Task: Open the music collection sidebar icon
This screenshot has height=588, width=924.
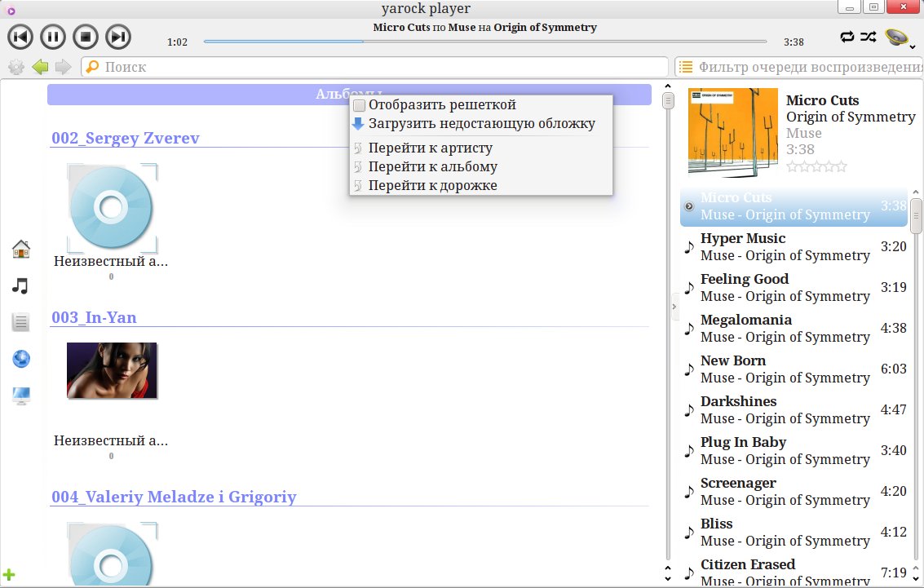Action: [x=21, y=285]
